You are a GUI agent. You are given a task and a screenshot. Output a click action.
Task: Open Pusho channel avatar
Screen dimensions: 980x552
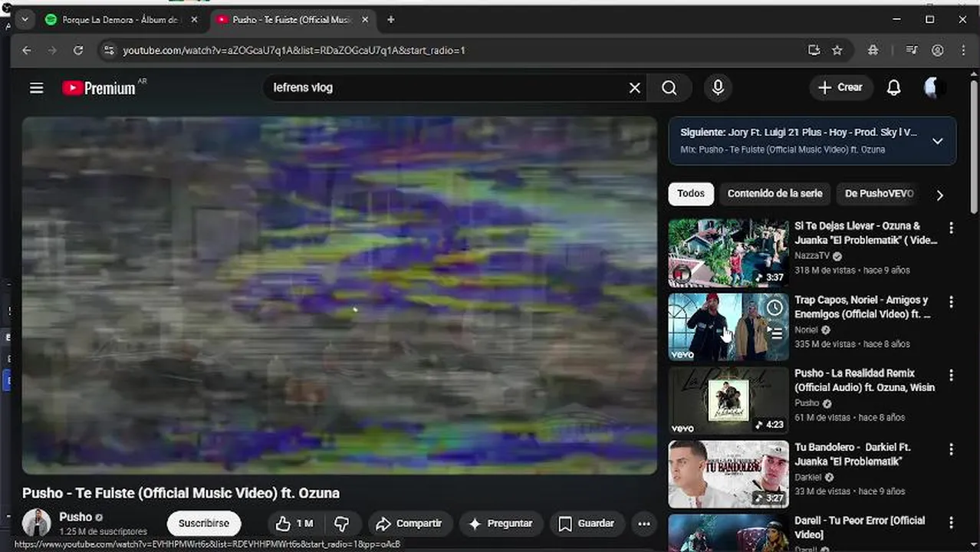pyautogui.click(x=36, y=522)
